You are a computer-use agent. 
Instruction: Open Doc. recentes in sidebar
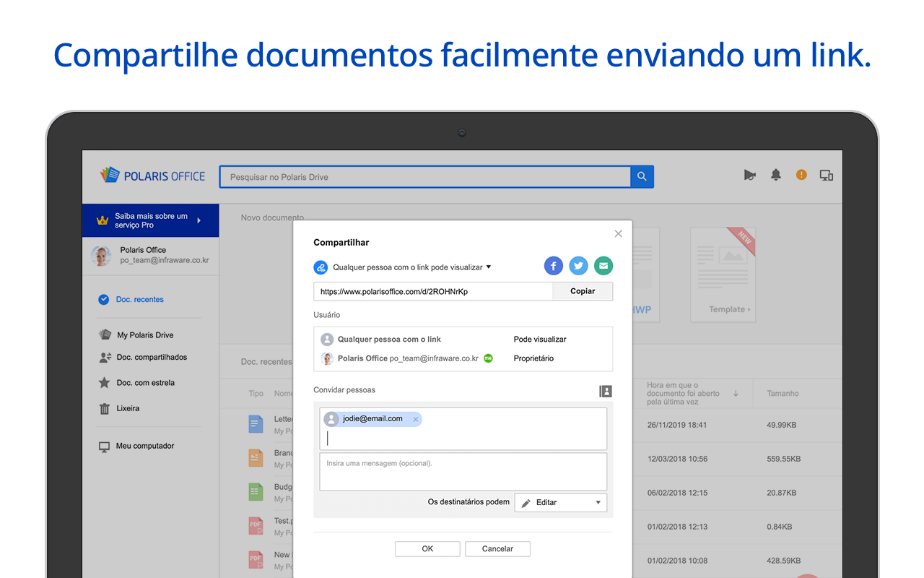tap(131, 299)
